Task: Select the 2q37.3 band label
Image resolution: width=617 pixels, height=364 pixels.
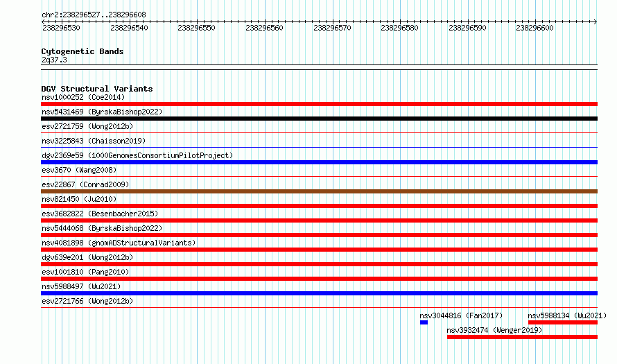Action: [x=54, y=60]
